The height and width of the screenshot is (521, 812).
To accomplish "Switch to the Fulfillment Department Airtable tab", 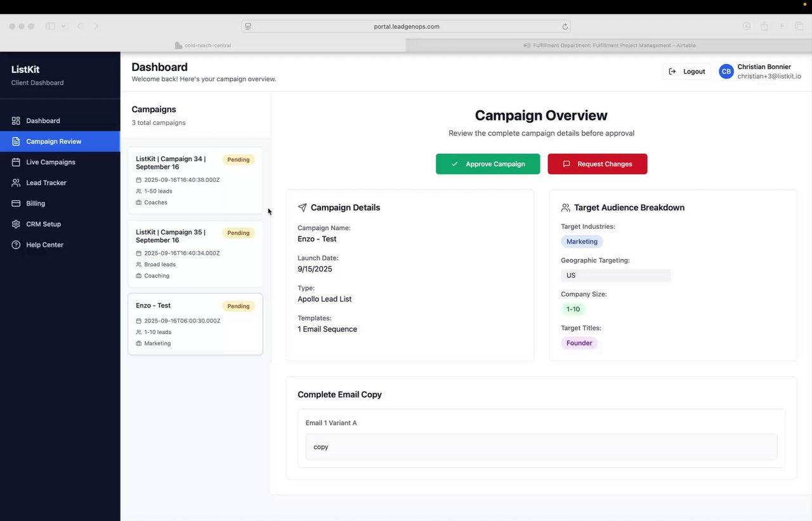I will [x=609, y=46].
